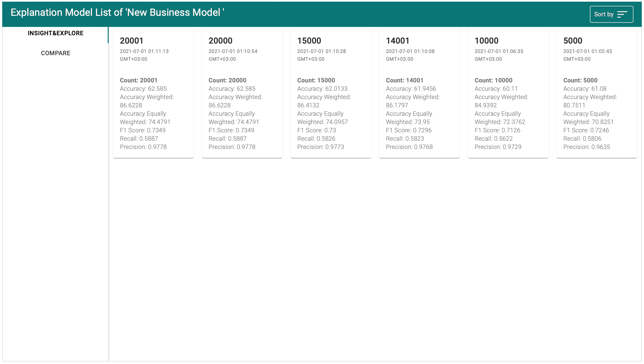
Task: Open the 10000 model card title
Action: point(486,41)
